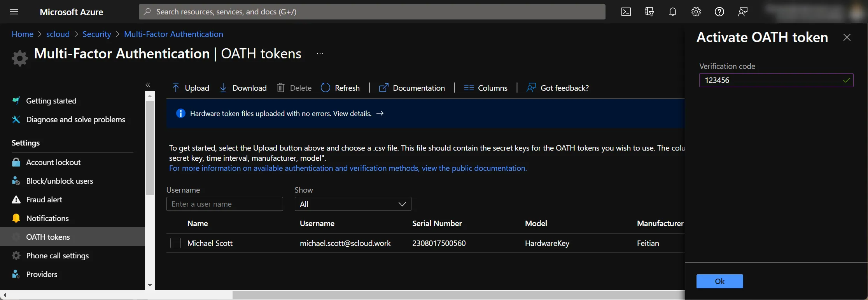This screenshot has width=868, height=300.
Task: Open the Show dropdown set to All
Action: (353, 204)
